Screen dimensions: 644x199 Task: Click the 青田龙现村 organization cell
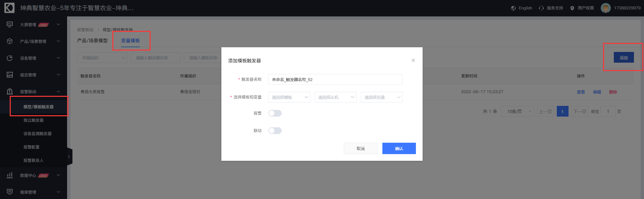click(x=190, y=92)
